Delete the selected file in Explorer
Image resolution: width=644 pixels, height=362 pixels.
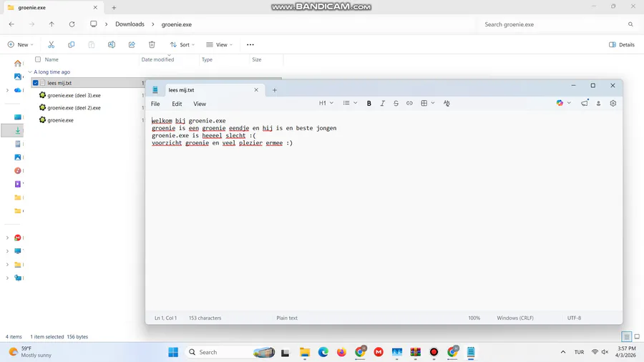click(152, 45)
